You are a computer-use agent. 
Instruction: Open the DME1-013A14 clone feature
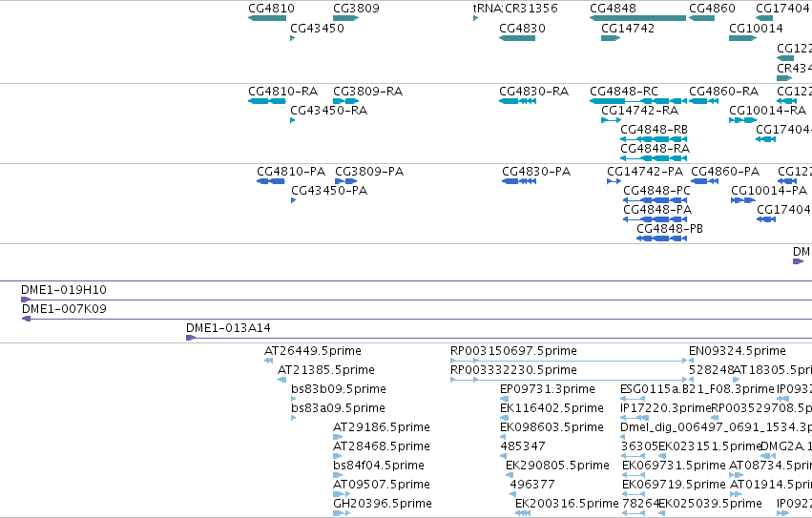pyautogui.click(x=499, y=338)
